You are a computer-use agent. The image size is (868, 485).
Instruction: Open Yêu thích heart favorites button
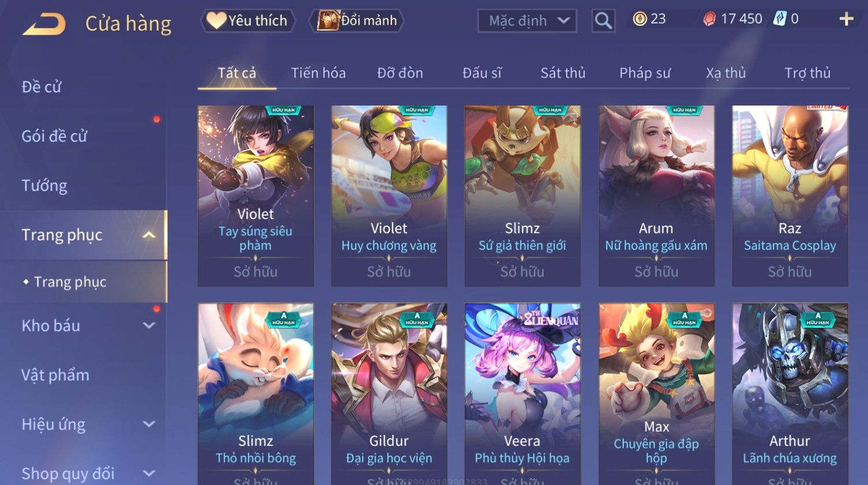(248, 21)
